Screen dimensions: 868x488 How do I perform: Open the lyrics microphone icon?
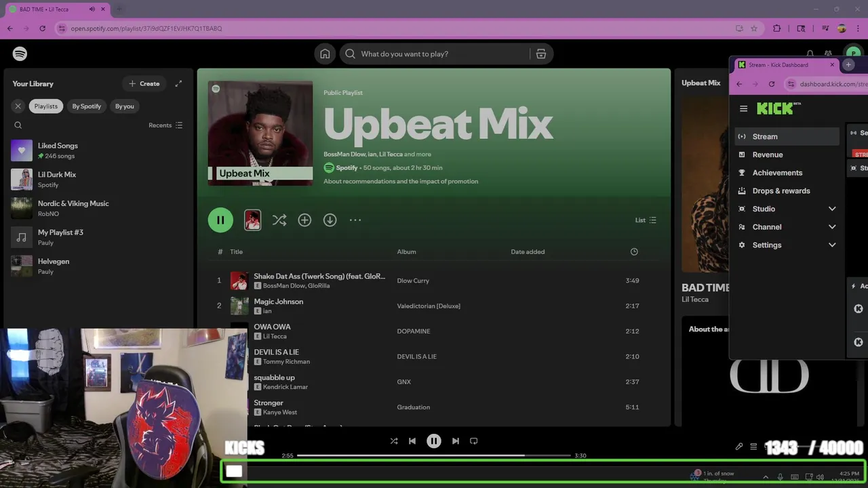tap(739, 447)
